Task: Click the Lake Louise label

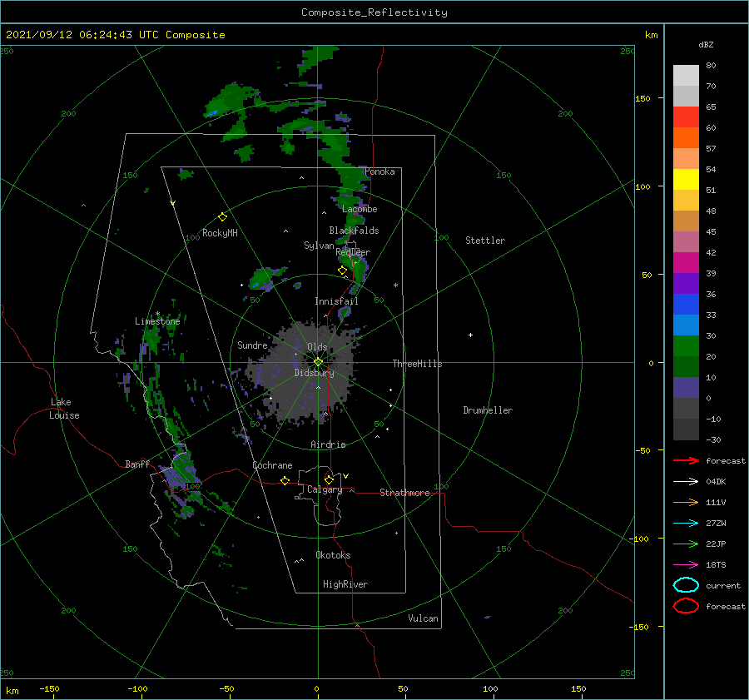Action: pyautogui.click(x=64, y=409)
